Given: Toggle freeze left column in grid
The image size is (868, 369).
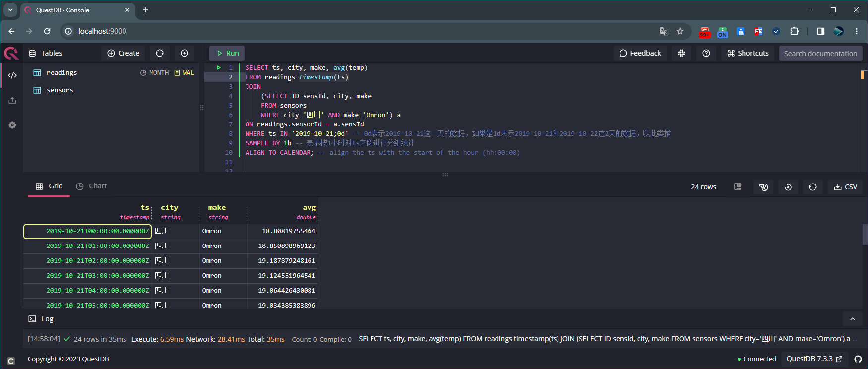Looking at the screenshot, I should pyautogui.click(x=738, y=187).
